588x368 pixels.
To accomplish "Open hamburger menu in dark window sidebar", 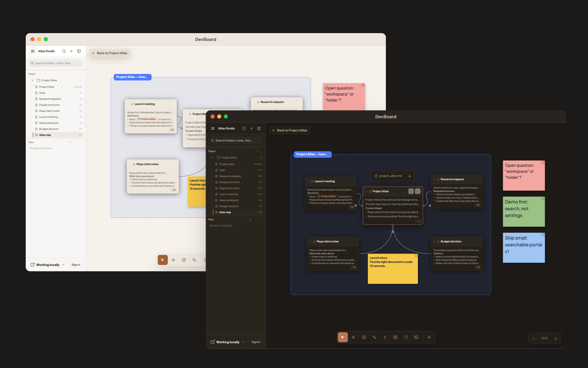I will [213, 128].
